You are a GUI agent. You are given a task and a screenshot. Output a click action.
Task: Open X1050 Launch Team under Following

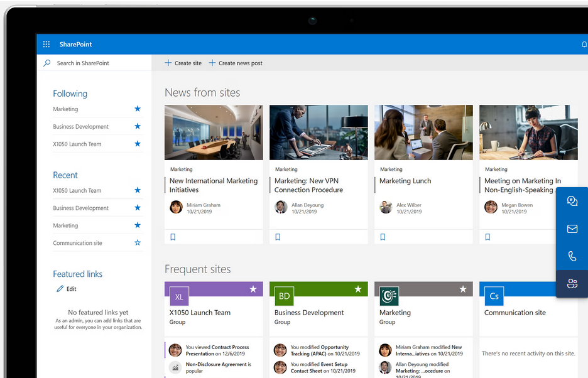tap(77, 144)
